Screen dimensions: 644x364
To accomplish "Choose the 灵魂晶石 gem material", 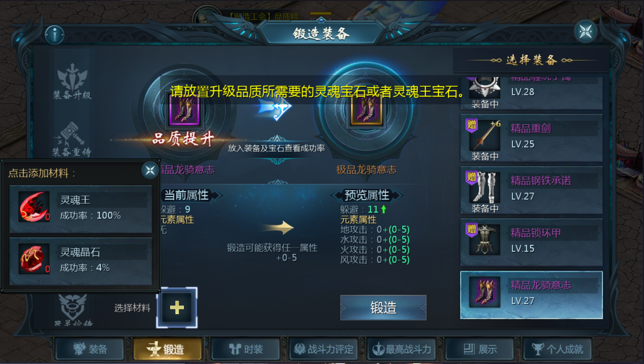I will coord(81,260).
